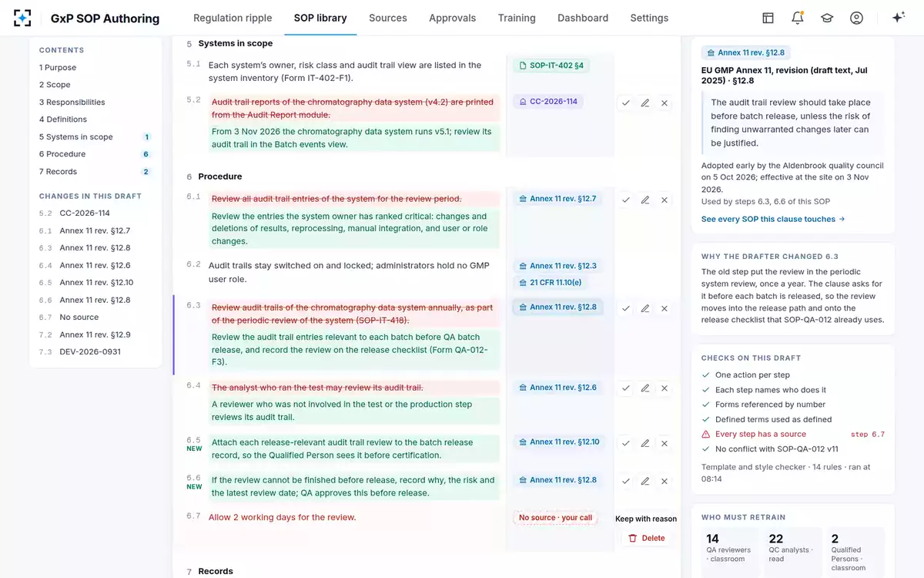Accept the change in step 6.1
924x578 pixels.
626,200
